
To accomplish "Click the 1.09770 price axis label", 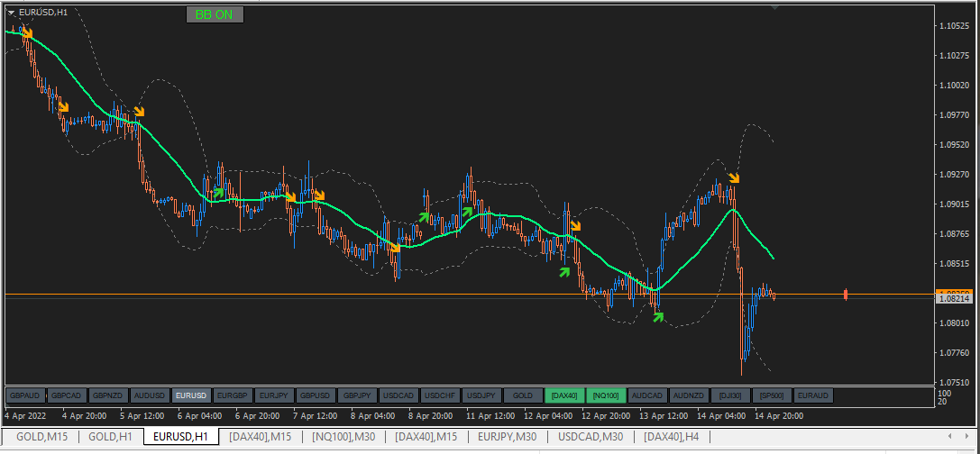I will click(x=954, y=115).
